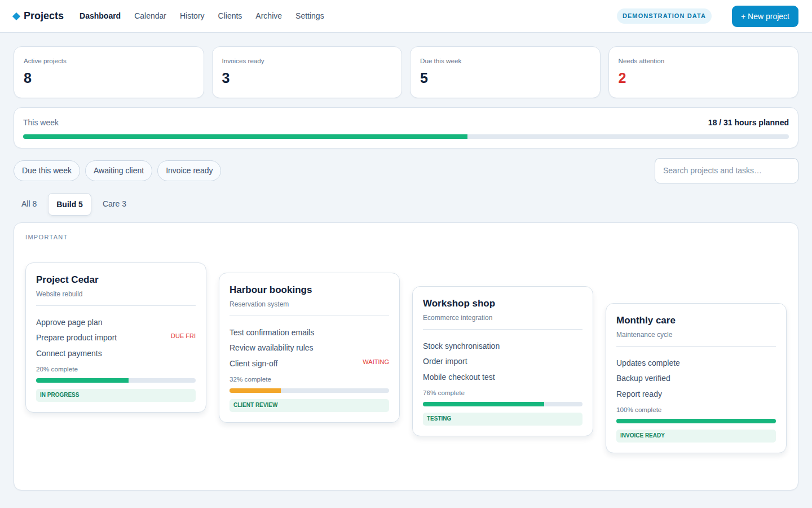Toggle the Awaiting client filter chip
This screenshot has width=812, height=508.
click(118, 170)
